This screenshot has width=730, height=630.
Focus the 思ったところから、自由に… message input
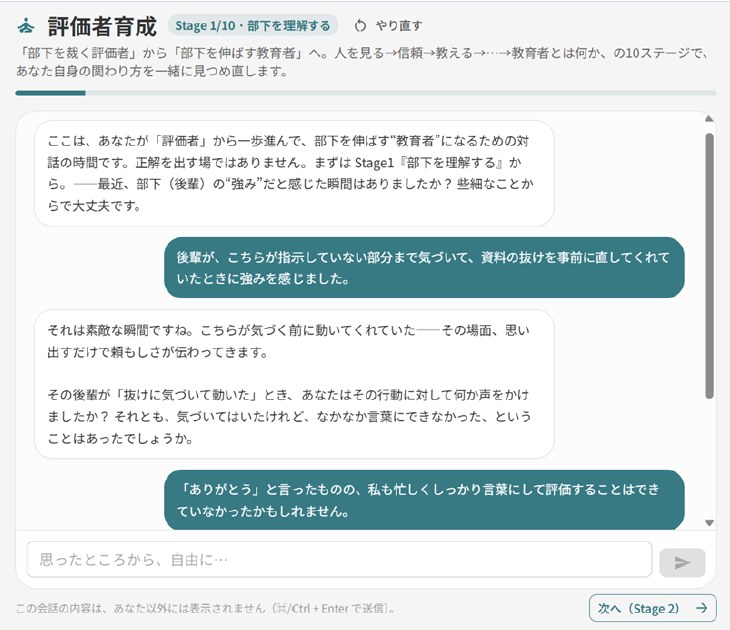[339, 559]
